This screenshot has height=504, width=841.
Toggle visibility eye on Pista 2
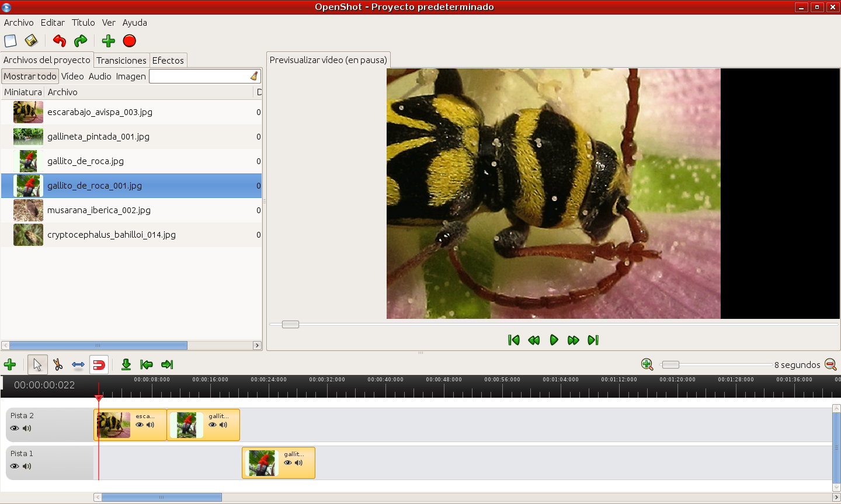click(15, 429)
